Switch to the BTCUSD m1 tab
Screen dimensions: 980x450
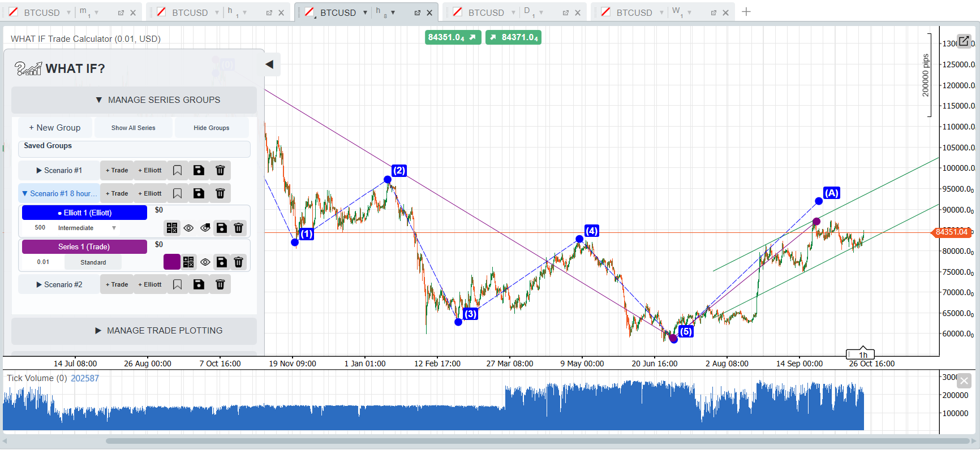41,12
